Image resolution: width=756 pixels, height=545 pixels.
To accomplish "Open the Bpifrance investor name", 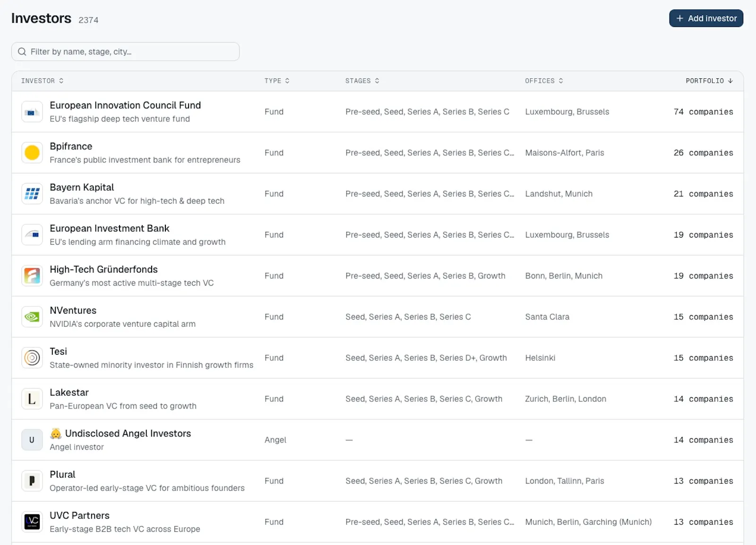I will coord(71,146).
